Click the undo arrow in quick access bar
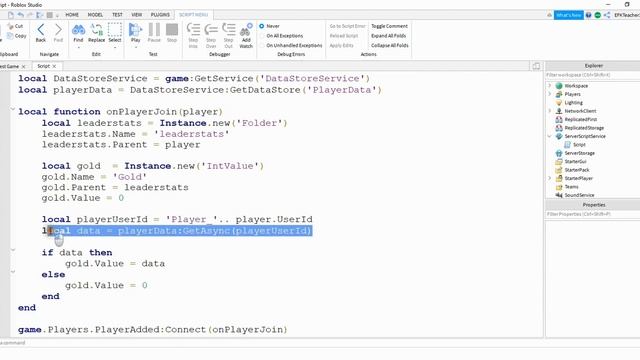Image resolution: width=640 pixels, height=360 pixels. coord(20,15)
